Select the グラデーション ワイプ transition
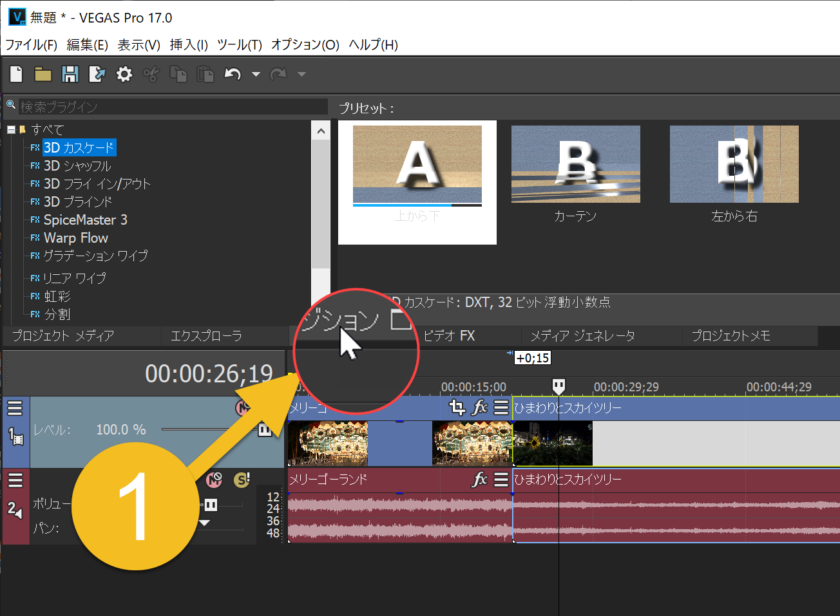Viewport: 840px width, 616px height. click(95, 256)
